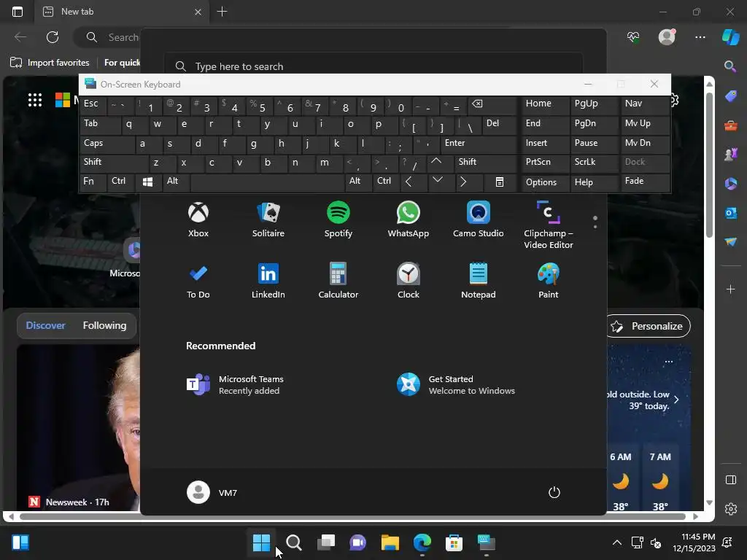Switch to the Following feed tab
The height and width of the screenshot is (560, 747).
[x=105, y=326]
